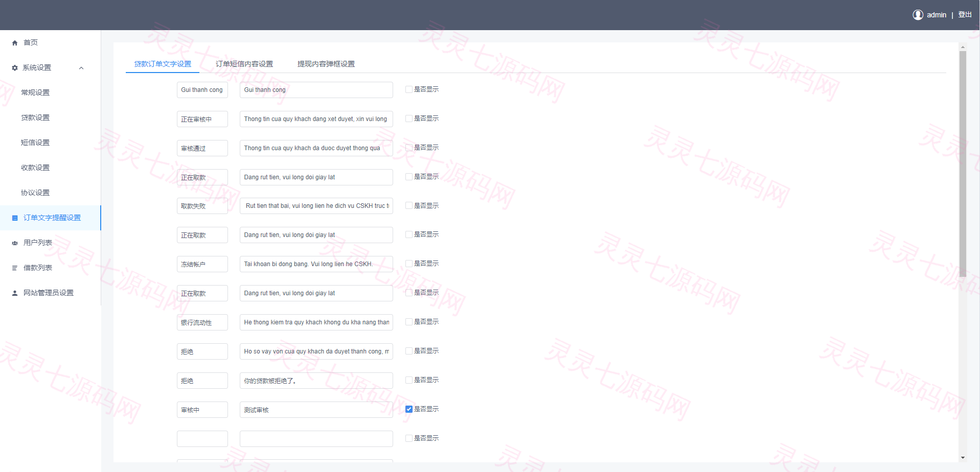This screenshot has height=472, width=980.
Task: Click the empty label field in last row
Action: coord(202,439)
